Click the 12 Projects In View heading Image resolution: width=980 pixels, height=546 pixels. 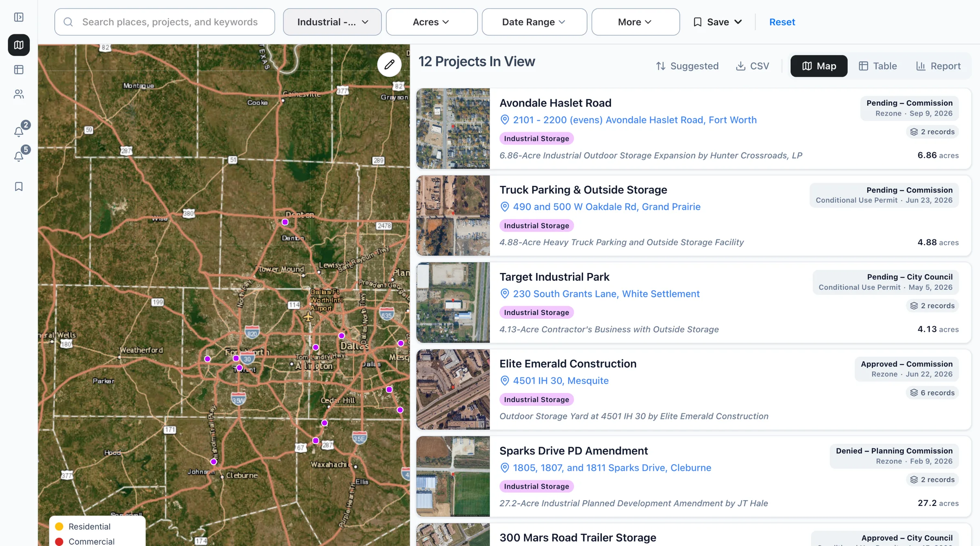(x=477, y=61)
